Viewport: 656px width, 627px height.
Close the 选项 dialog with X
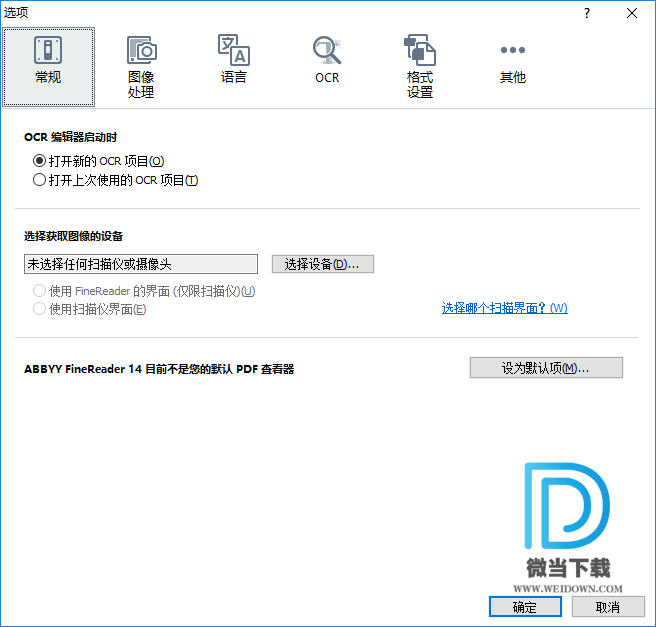tap(632, 13)
